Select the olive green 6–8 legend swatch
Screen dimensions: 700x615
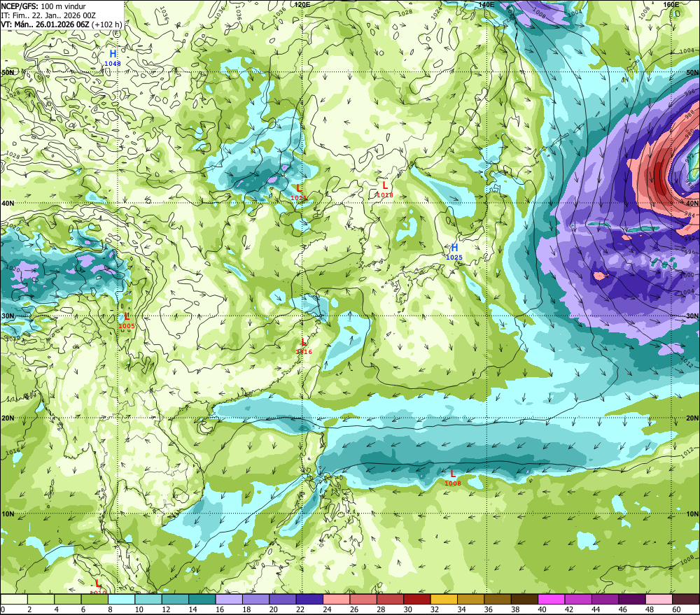pos(94,599)
